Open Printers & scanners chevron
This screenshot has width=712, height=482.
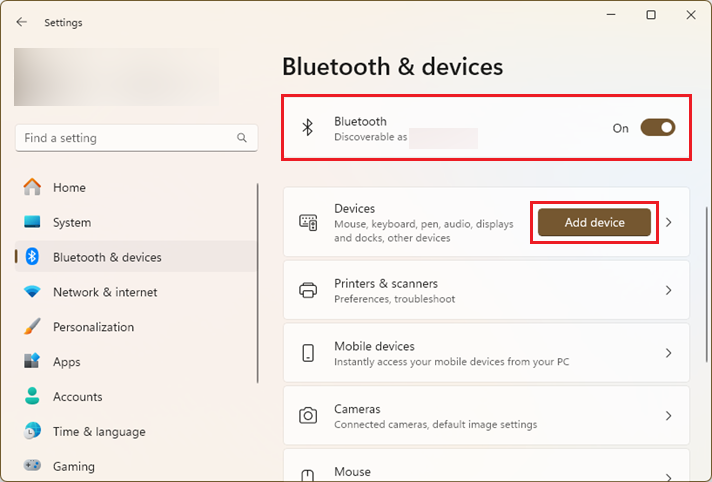(668, 290)
